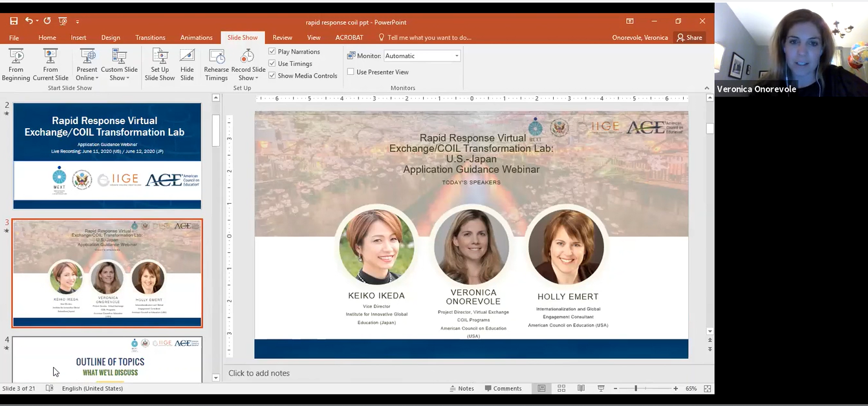Click scroll down arrow on thumbnail pane
Image resolution: width=868 pixels, height=406 pixels.
click(x=216, y=378)
